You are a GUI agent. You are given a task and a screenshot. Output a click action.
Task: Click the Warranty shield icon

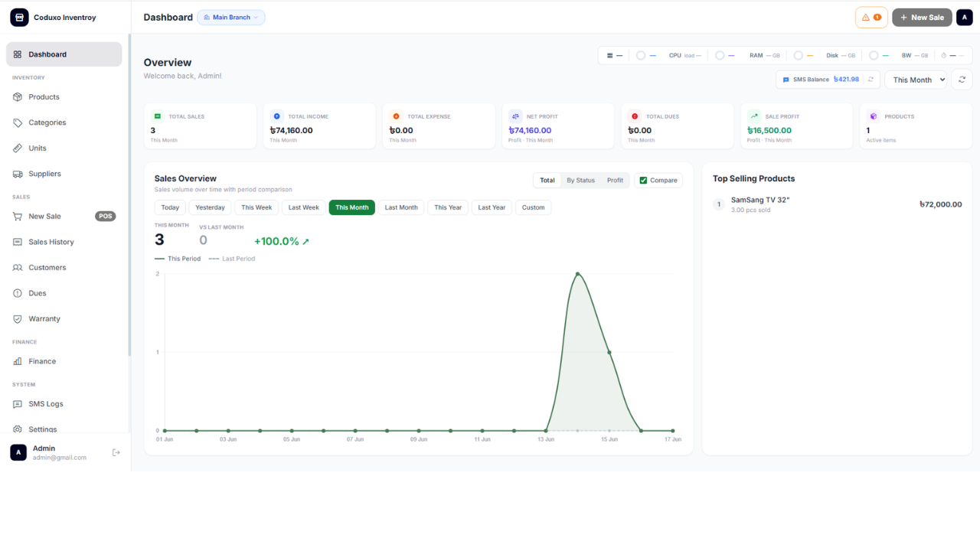point(18,319)
